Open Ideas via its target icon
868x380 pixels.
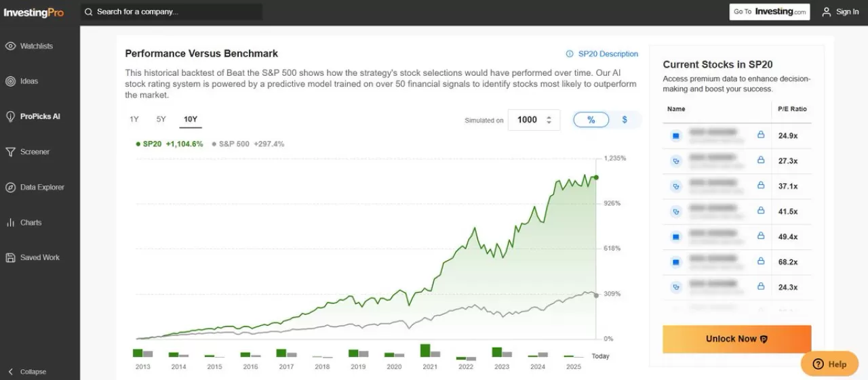pos(10,81)
